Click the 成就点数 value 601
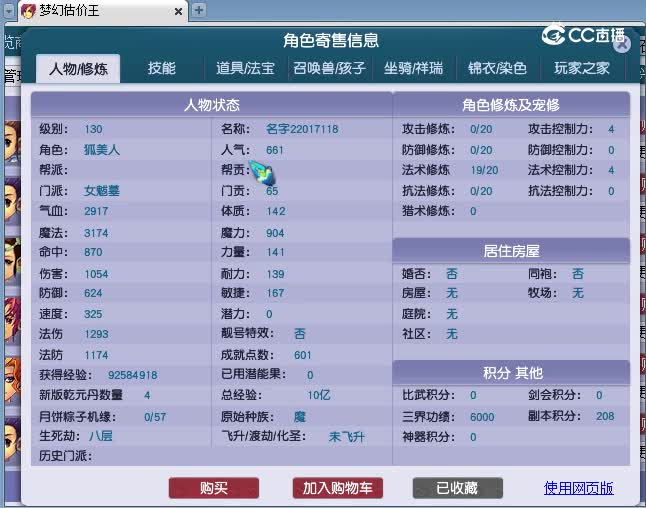 (x=303, y=355)
